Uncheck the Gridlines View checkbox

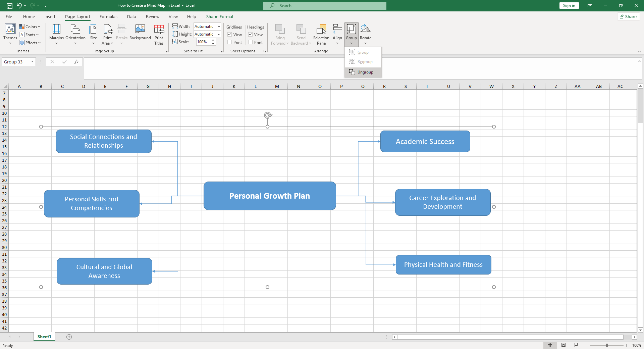(x=230, y=35)
